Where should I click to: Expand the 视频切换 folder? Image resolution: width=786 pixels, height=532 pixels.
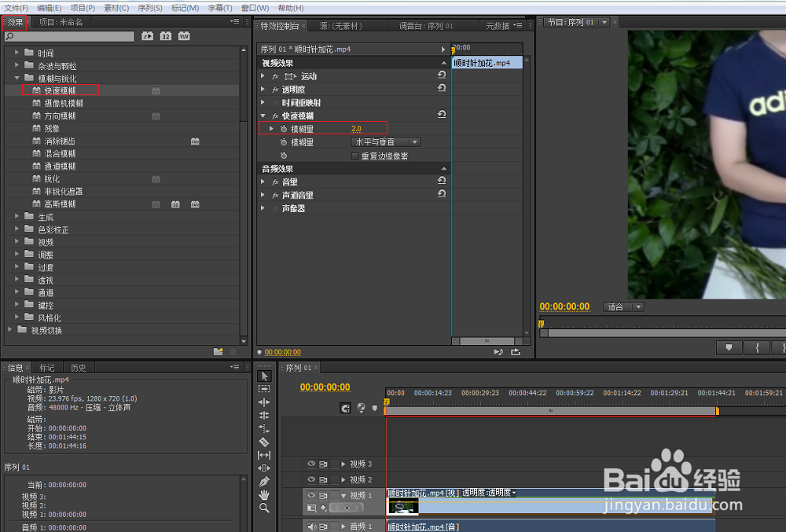point(10,329)
